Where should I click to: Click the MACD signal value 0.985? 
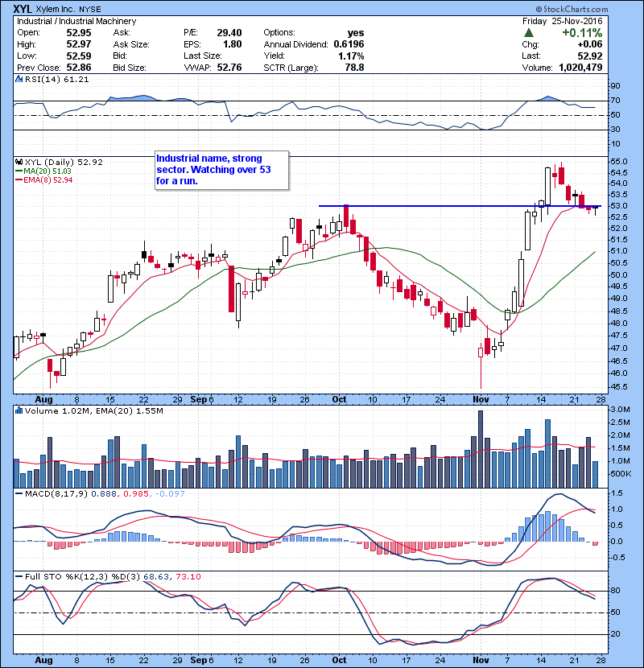(136, 493)
